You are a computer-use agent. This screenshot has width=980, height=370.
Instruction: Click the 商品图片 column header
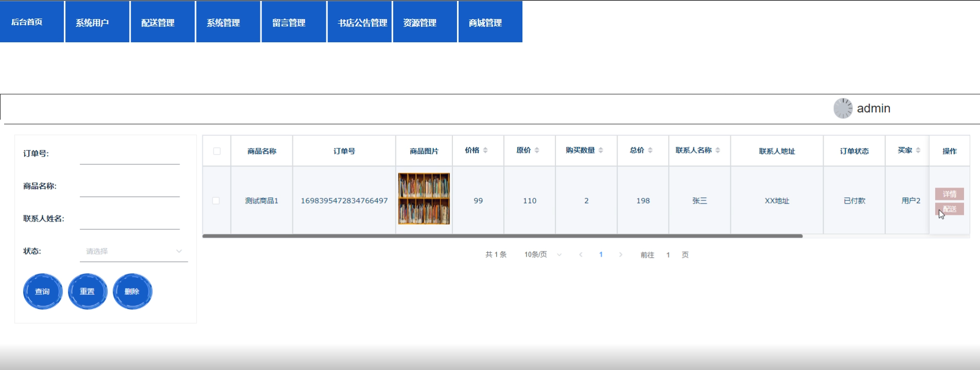coord(424,151)
